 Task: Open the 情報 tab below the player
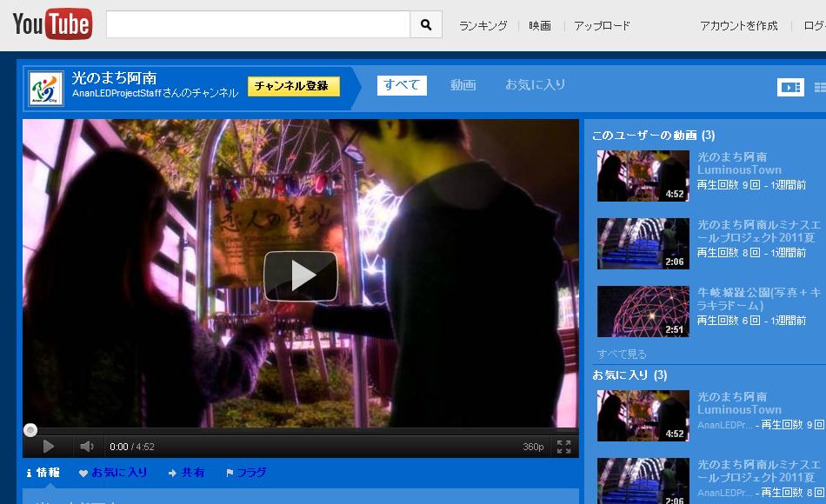coord(43,473)
